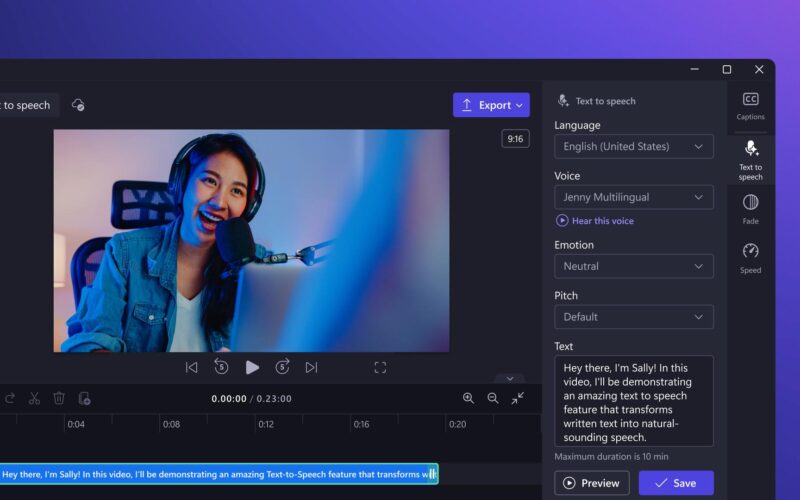Click the trash delete icon
This screenshot has height=500, width=800.
(59, 398)
